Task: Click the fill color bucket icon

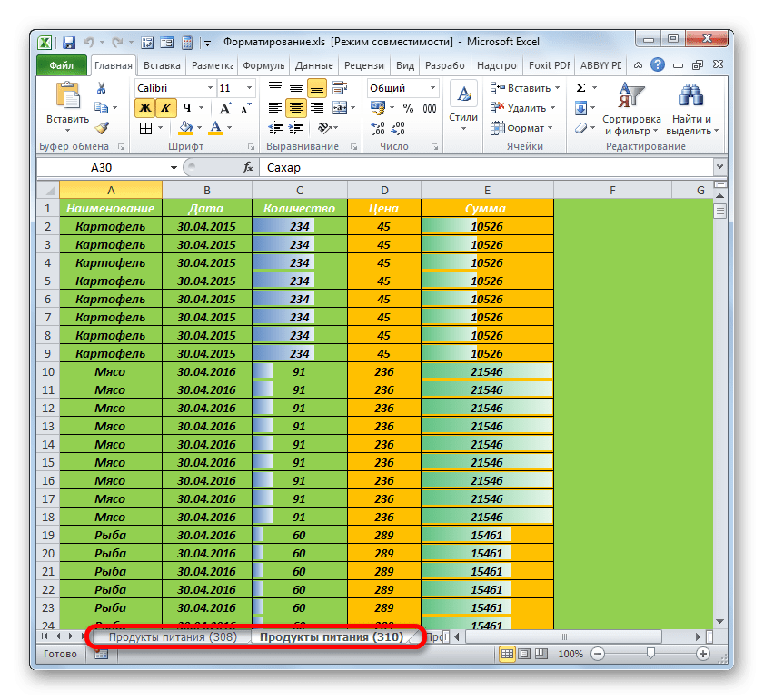Action: [185, 128]
